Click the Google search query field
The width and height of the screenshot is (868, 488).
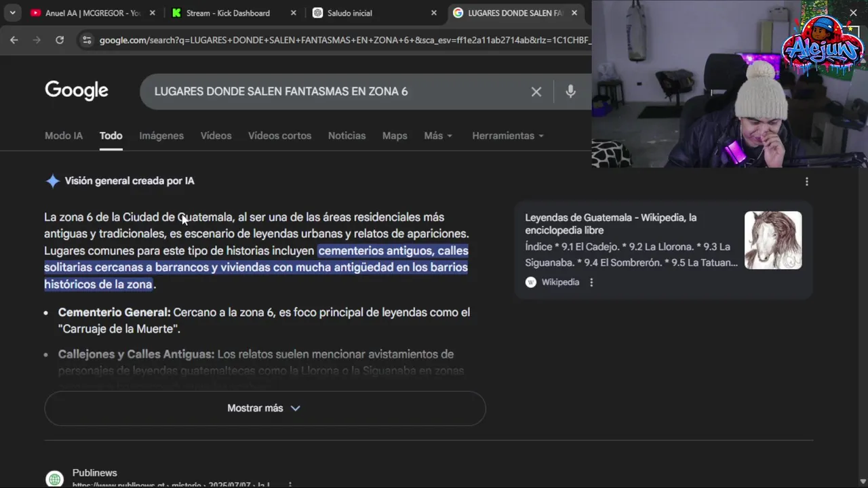[281, 91]
